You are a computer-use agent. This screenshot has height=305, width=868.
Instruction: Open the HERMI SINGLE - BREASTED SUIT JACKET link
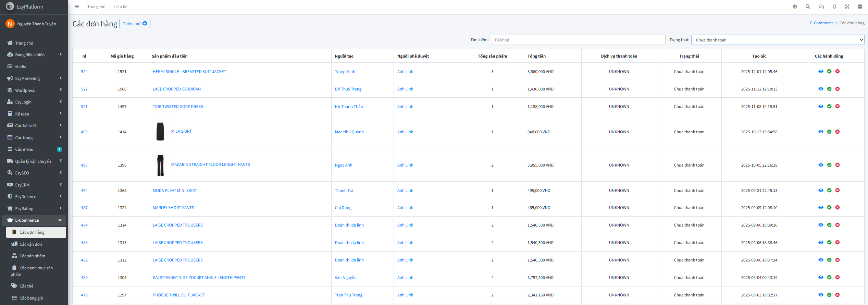[x=189, y=72]
